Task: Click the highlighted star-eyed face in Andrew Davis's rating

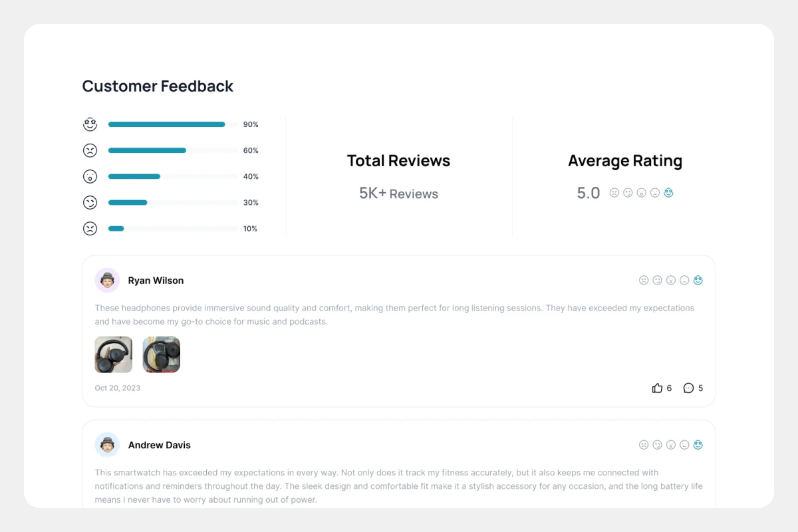Action: pyautogui.click(x=698, y=445)
